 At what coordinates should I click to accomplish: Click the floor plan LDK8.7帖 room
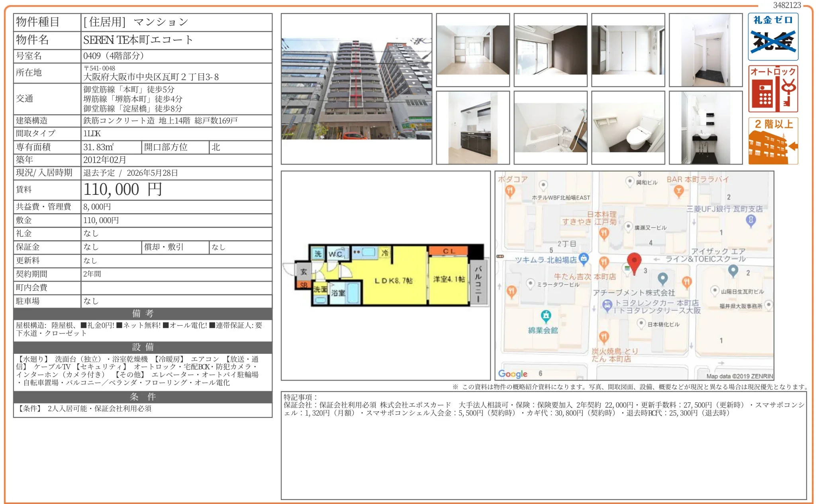[393, 280]
